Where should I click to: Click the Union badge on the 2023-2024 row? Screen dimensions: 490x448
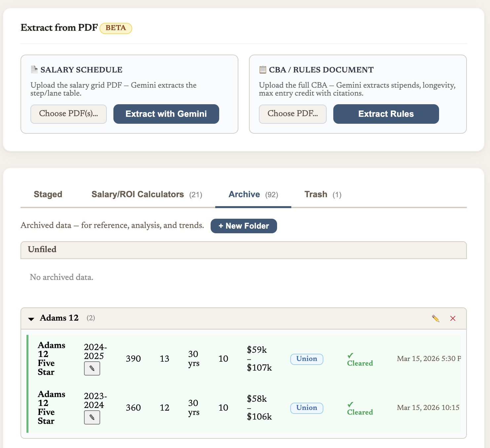tap(306, 408)
